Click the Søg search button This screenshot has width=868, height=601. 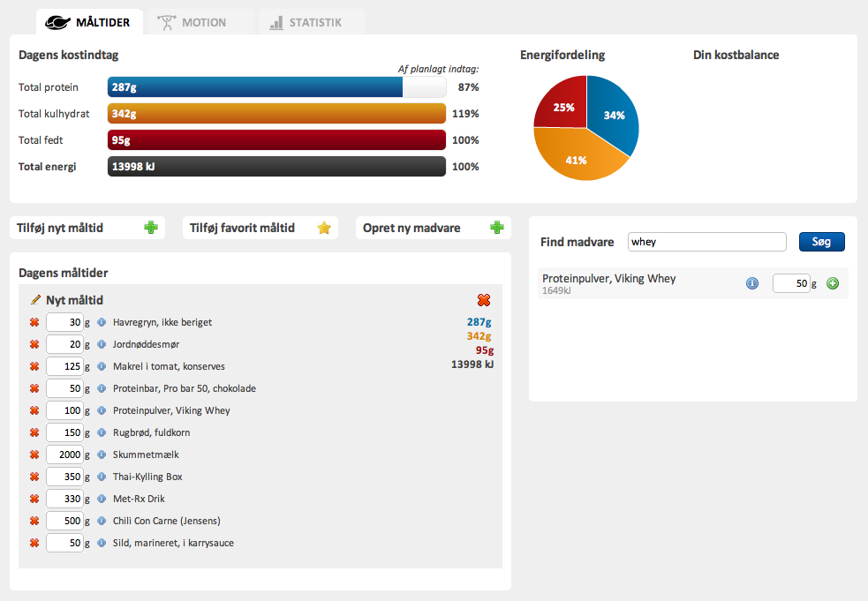tap(821, 242)
